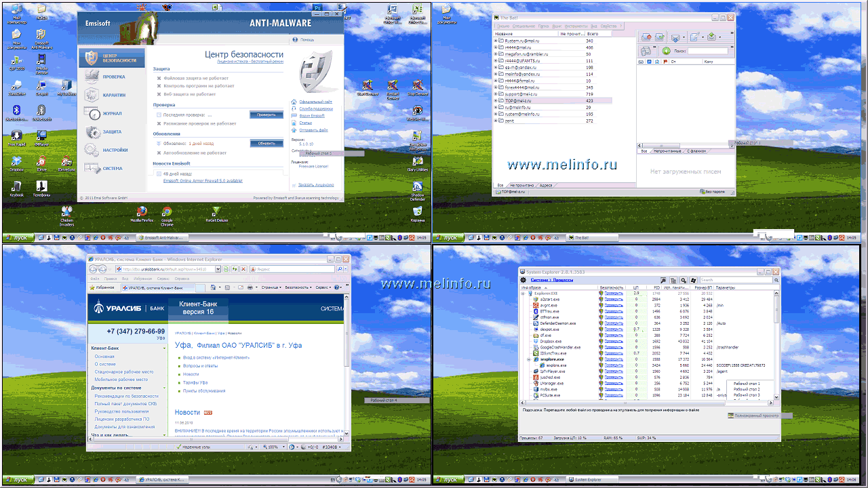Switch to Адреса tab in The Bat!

tap(545, 185)
